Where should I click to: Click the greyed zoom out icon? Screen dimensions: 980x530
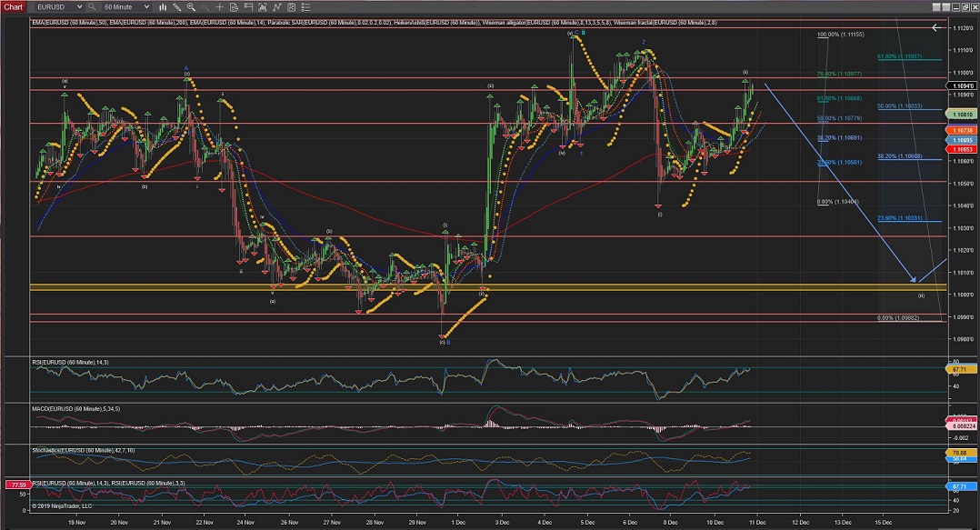click(x=205, y=7)
